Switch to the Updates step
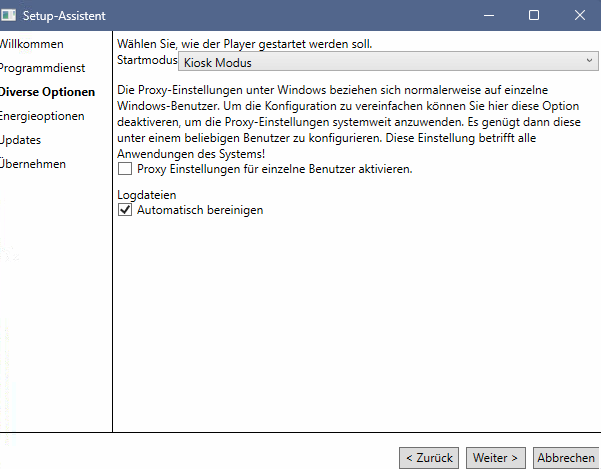 20,140
